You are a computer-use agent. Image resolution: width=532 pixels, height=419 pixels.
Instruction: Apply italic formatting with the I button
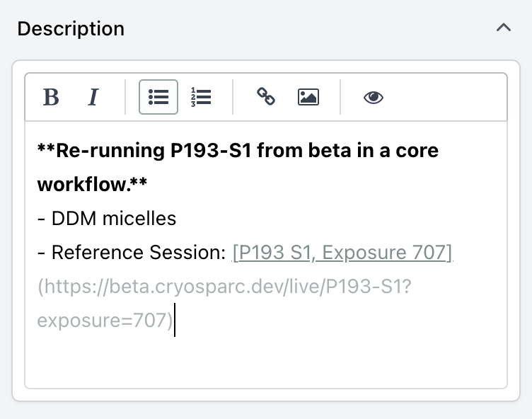click(x=93, y=97)
